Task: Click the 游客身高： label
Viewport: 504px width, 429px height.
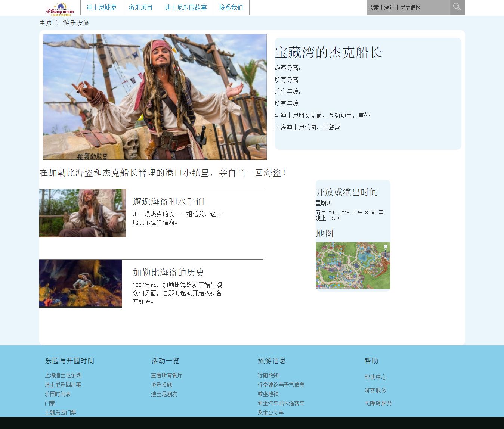Action: [x=288, y=68]
